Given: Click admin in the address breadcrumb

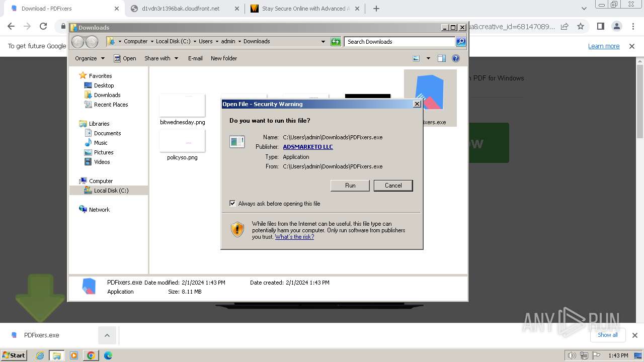Looking at the screenshot, I should (228, 42).
